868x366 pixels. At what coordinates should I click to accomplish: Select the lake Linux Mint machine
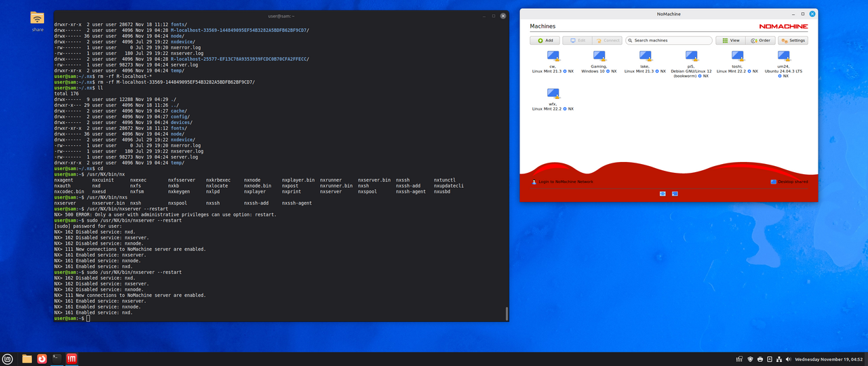click(645, 56)
